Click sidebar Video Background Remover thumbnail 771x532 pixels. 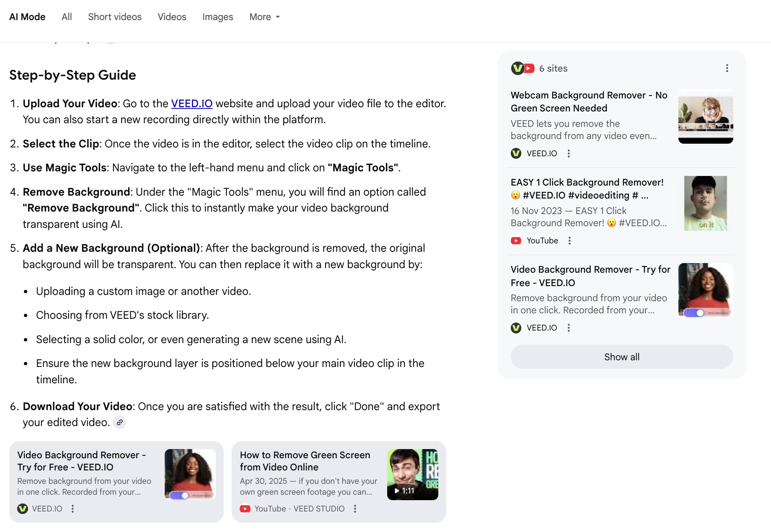pyautogui.click(x=706, y=290)
